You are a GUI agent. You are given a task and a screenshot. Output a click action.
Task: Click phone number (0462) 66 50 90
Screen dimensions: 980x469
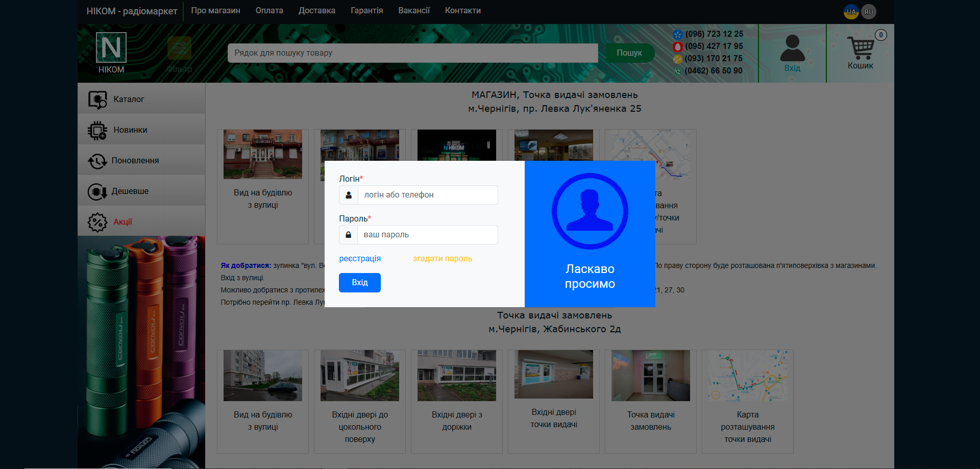point(714,71)
